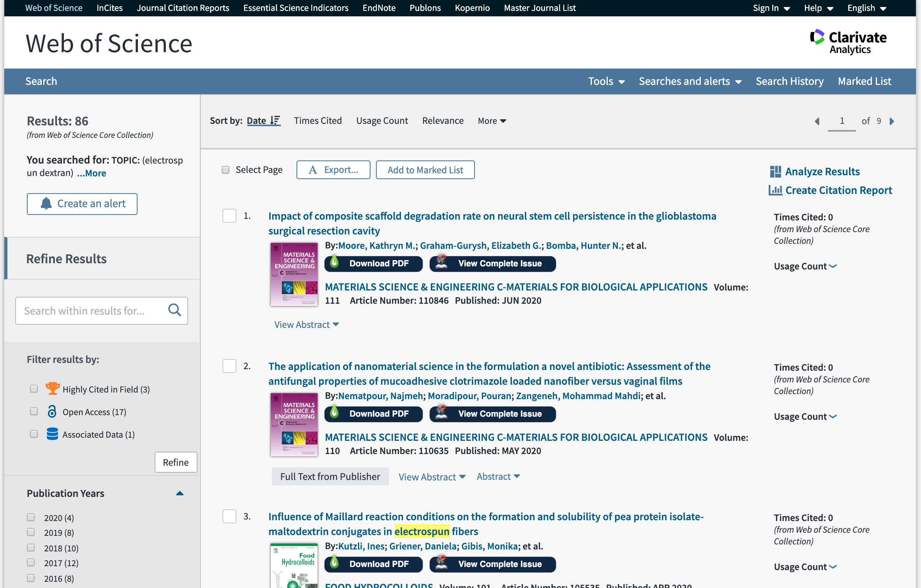Click the page number input field
The width and height of the screenshot is (921, 588).
pyautogui.click(x=842, y=121)
